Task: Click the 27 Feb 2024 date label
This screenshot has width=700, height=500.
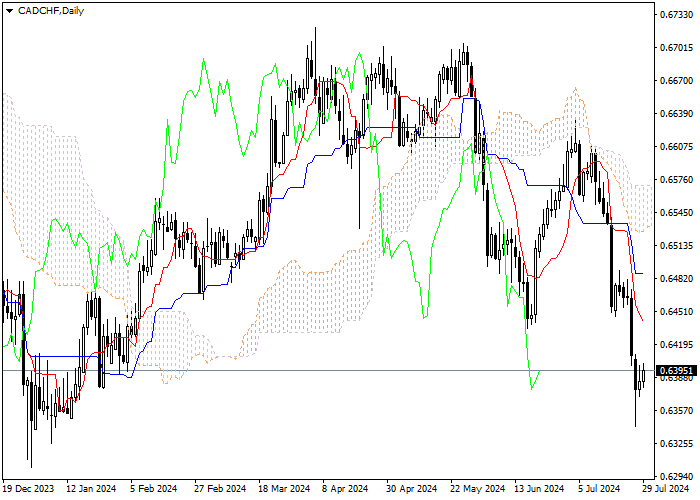Action: pos(220,489)
